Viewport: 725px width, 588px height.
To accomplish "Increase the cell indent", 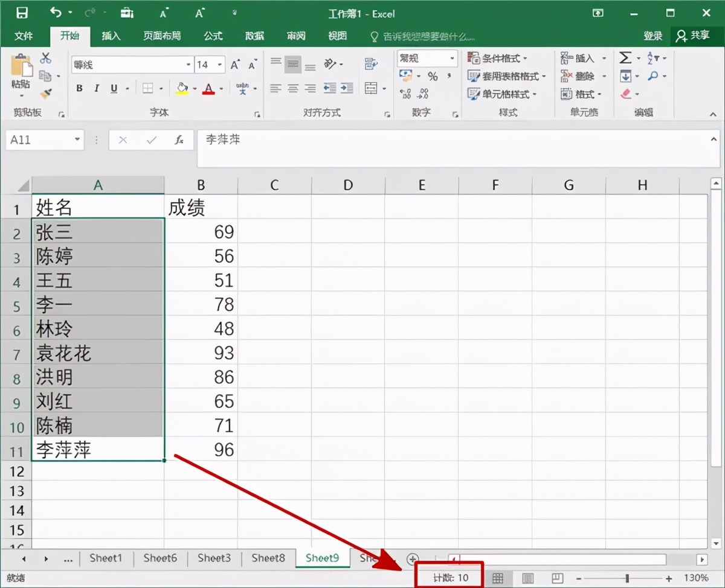I will tap(347, 88).
